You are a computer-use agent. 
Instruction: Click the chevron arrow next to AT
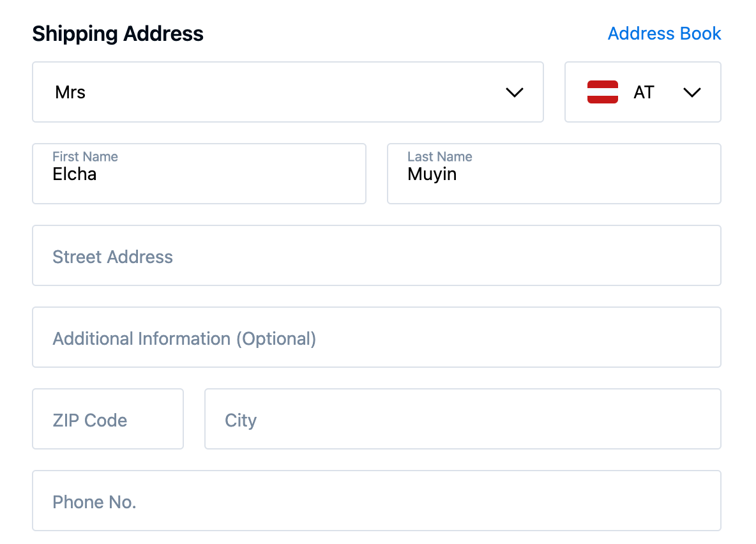point(692,93)
